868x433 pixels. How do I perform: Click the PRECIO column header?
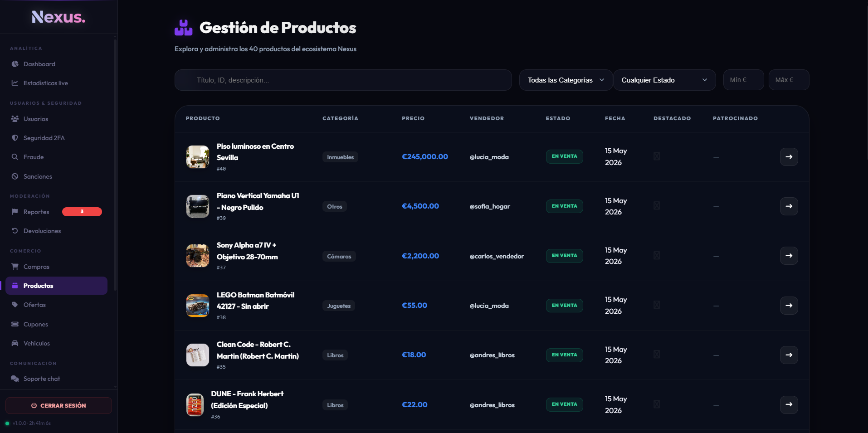pyautogui.click(x=413, y=118)
